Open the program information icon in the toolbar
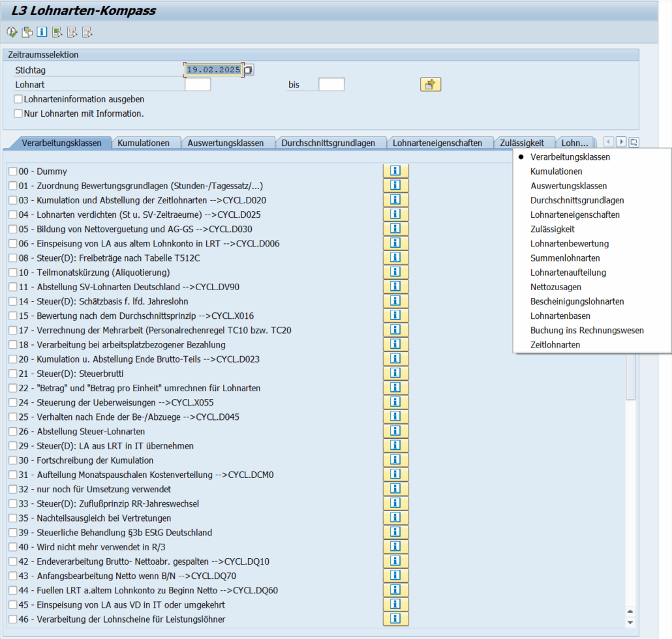Screen dimensions: 672x639 pyautogui.click(x=42, y=32)
